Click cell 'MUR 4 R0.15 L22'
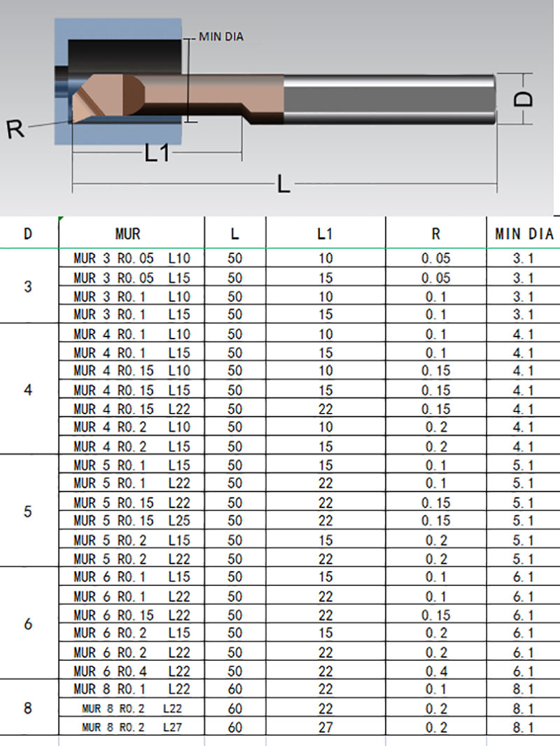The image size is (560, 746). click(132, 408)
